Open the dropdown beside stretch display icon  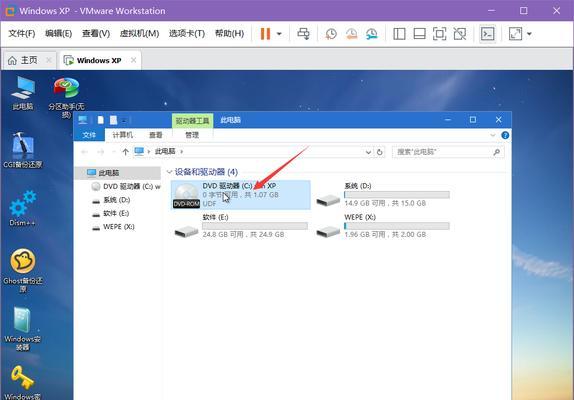[529, 34]
